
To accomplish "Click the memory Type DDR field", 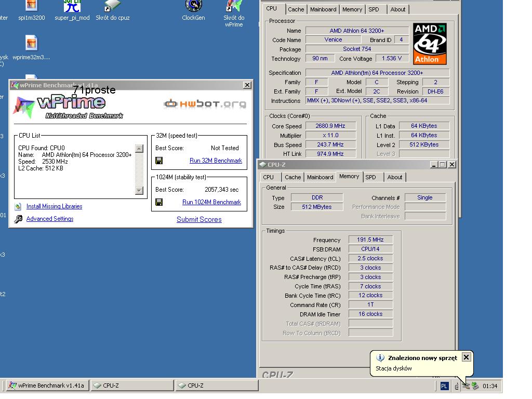I will (317, 197).
